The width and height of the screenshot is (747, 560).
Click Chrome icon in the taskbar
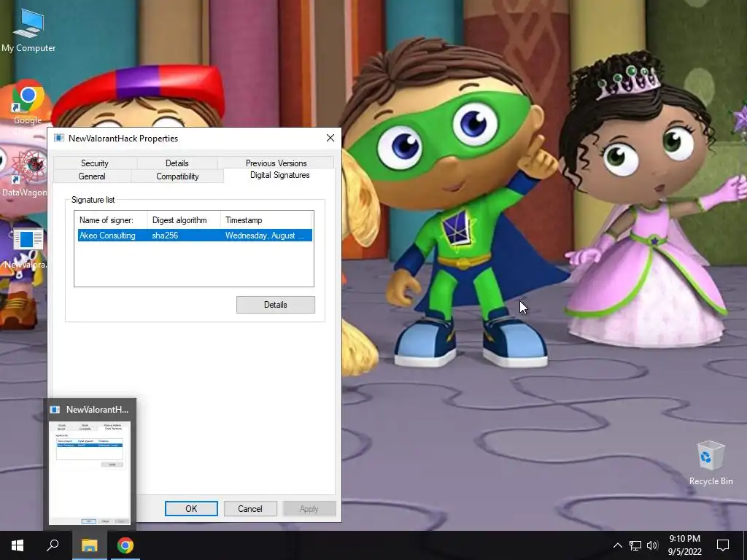[125, 545]
